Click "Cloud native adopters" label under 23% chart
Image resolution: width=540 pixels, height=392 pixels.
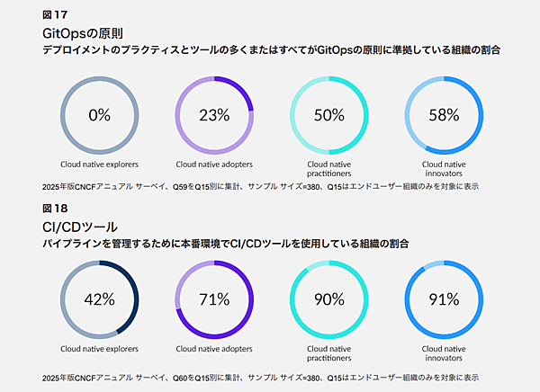click(x=214, y=165)
